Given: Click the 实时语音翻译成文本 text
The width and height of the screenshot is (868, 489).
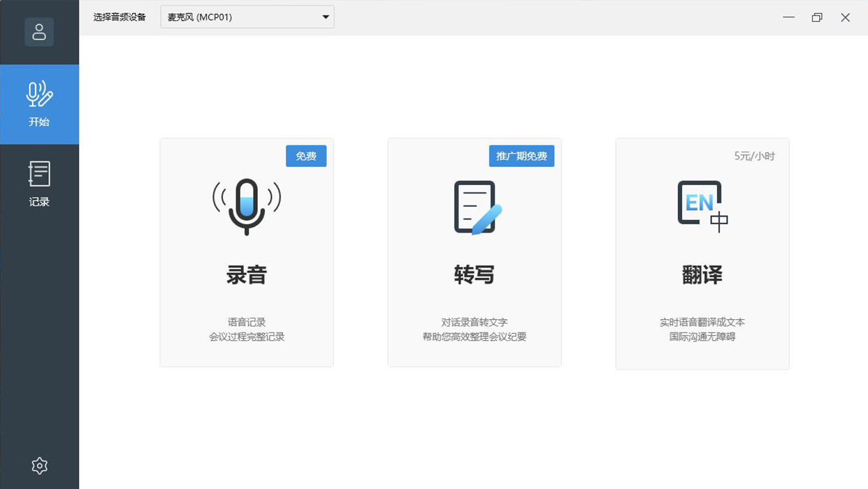Looking at the screenshot, I should (x=702, y=322).
